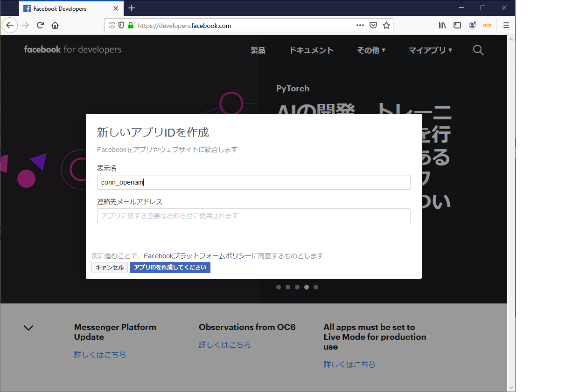Open the マイアプリ dropdown

click(430, 50)
